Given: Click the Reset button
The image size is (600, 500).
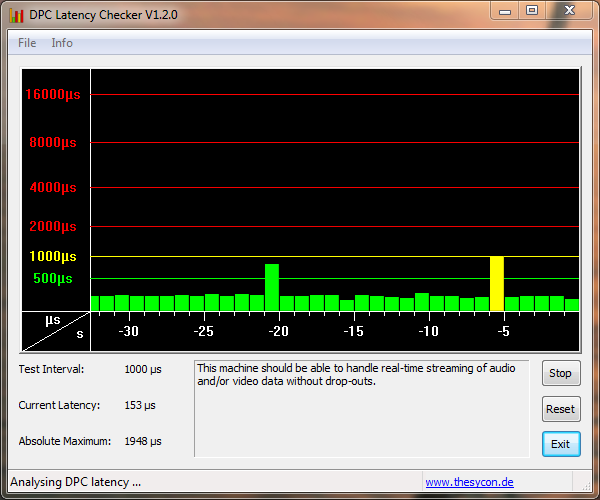Looking at the screenshot, I should [561, 409].
